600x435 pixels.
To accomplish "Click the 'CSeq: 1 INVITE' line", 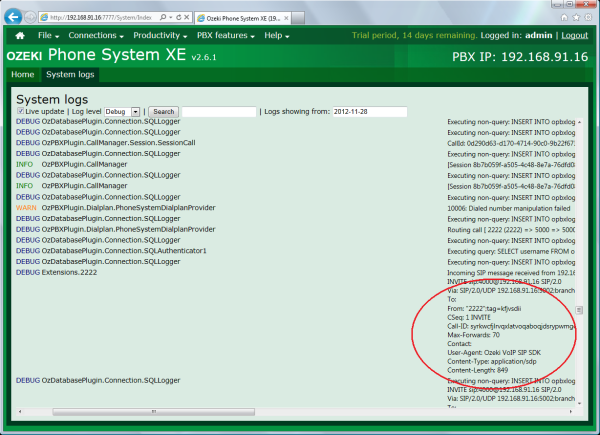I will [x=469, y=318].
